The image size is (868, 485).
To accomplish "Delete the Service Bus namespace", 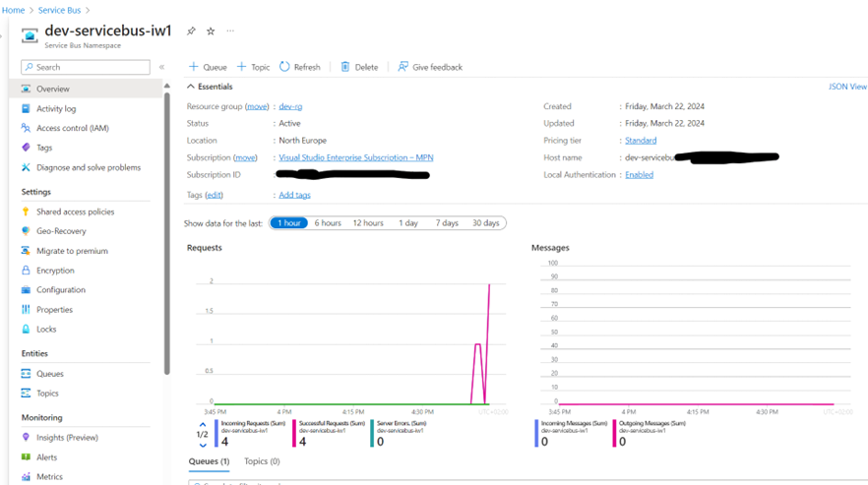I will pyautogui.click(x=359, y=67).
